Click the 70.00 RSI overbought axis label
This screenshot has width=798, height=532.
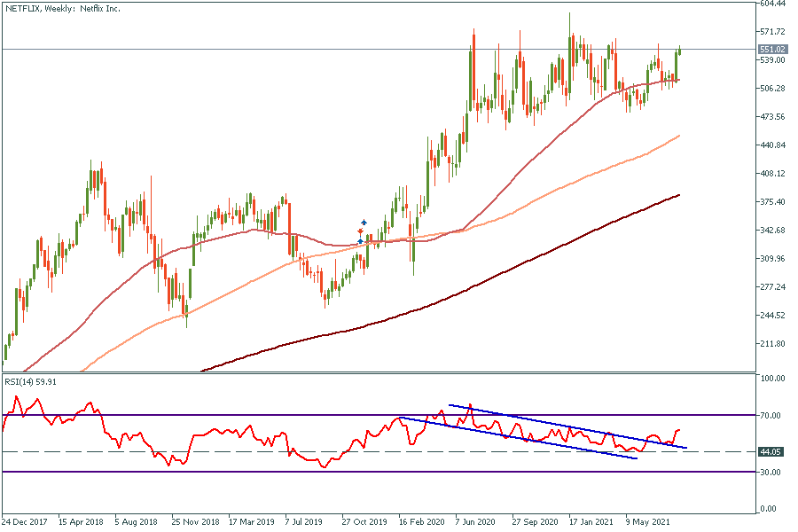point(771,415)
